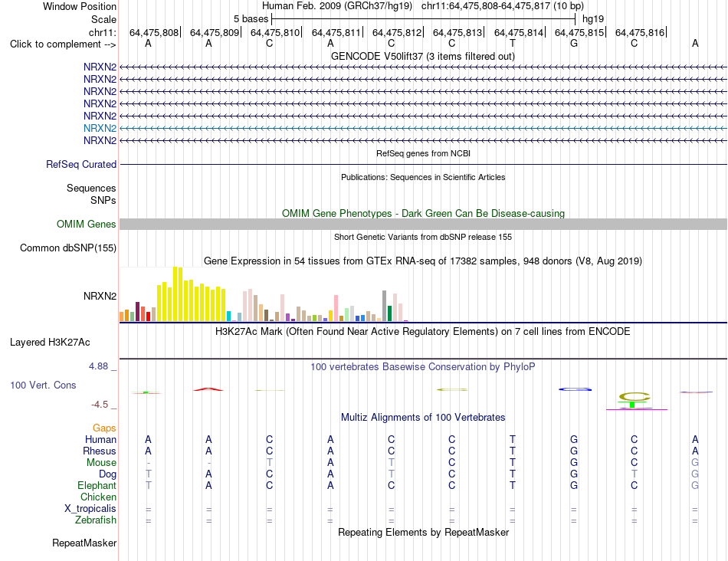Click the red A logo in the PhyloP track
This screenshot has height=561, width=728.
[x=208, y=389]
